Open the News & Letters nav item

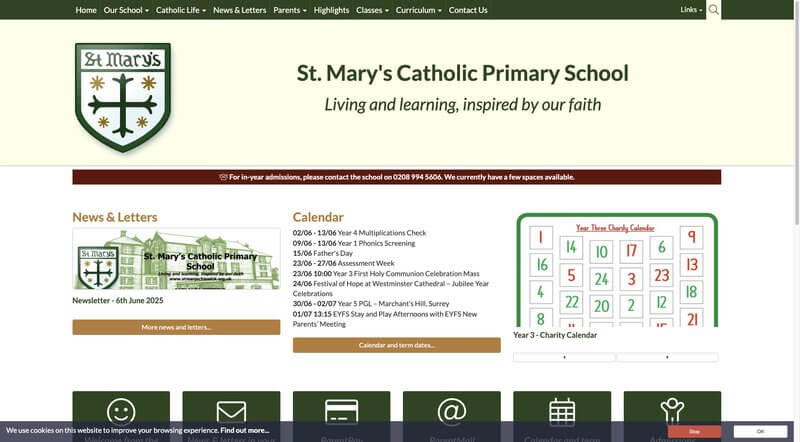pos(239,10)
